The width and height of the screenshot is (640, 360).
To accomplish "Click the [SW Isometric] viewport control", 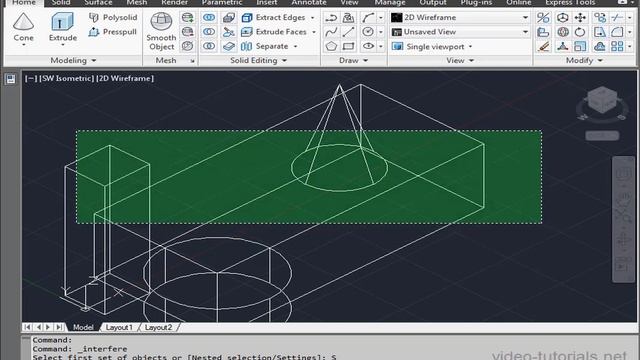I will coord(67,78).
